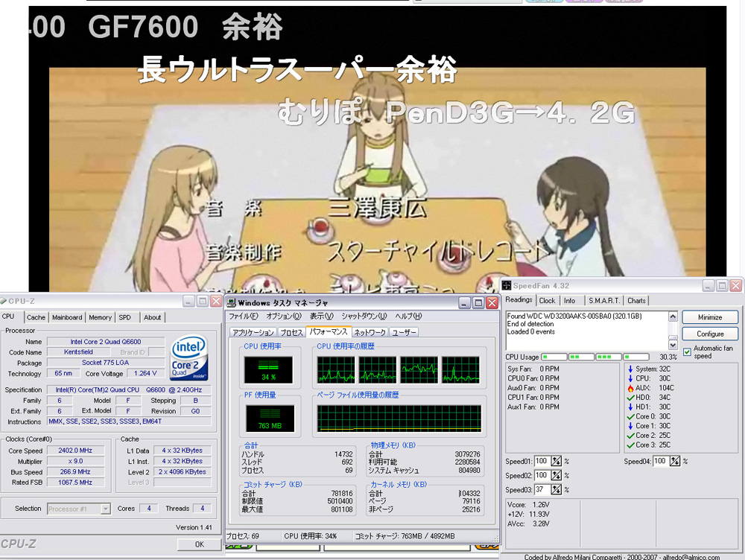
Task: Click the first CPU history graph
Action: [x=336, y=370]
